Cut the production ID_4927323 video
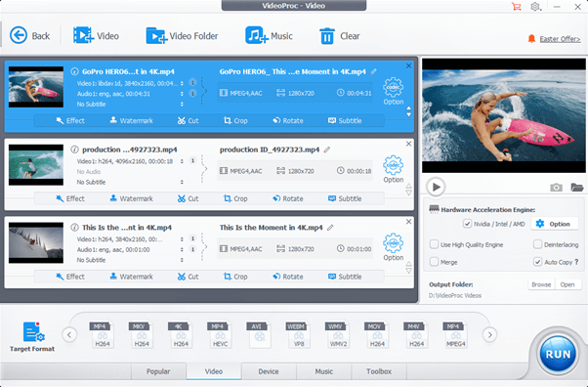This screenshot has height=387, width=588. pyautogui.click(x=188, y=198)
